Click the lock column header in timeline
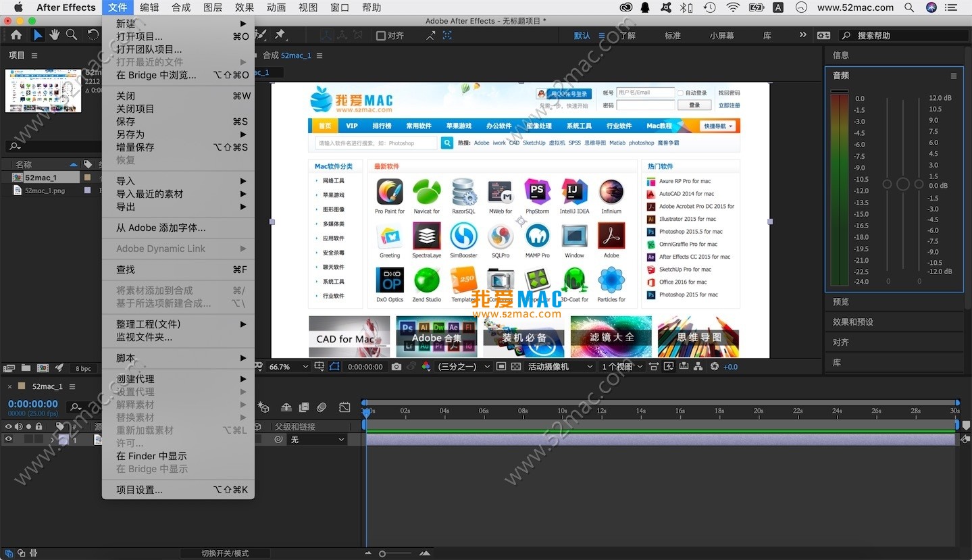This screenshot has height=560, width=972. pos(39,426)
